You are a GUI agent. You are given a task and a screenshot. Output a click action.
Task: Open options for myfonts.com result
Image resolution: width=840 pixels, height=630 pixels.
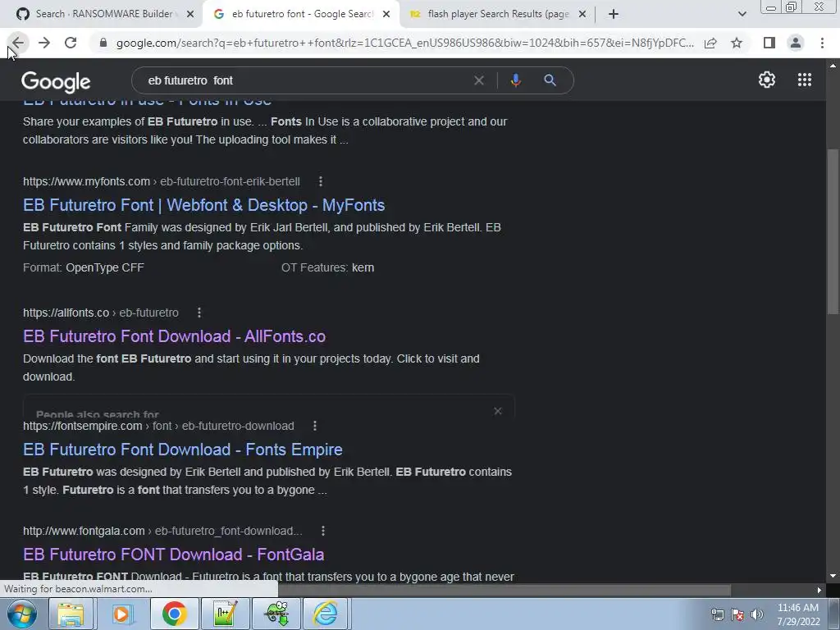[321, 181]
